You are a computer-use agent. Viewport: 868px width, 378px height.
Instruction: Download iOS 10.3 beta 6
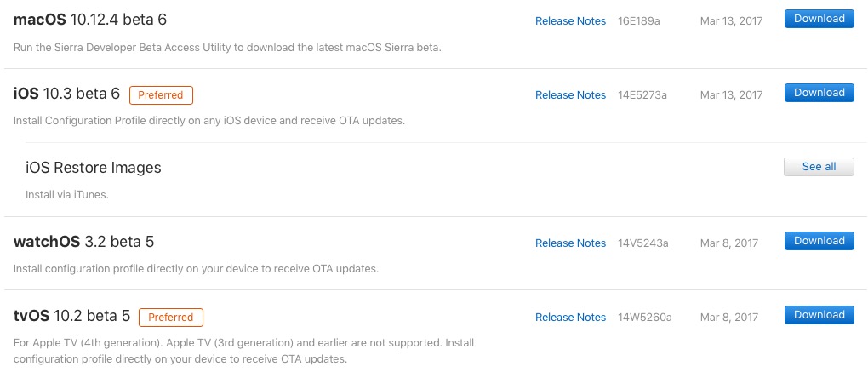pos(819,93)
